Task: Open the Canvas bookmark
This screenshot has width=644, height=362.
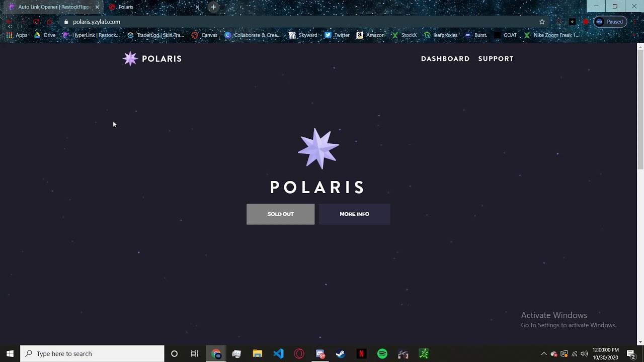Action: pyautogui.click(x=204, y=35)
